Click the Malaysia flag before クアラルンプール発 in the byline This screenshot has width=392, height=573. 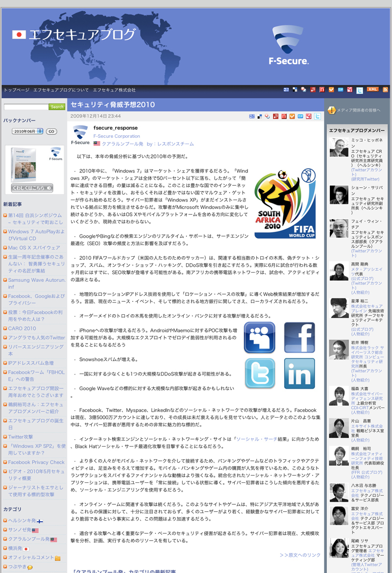97,144
